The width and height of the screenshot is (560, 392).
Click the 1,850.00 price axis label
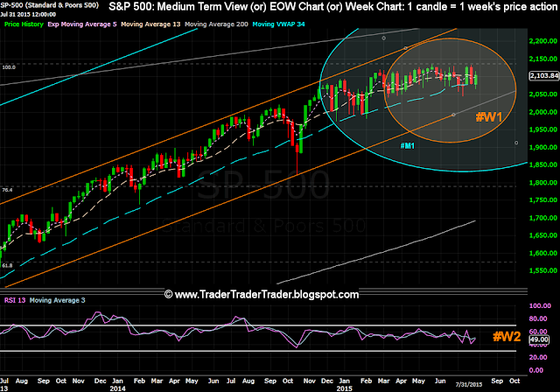coord(543,165)
